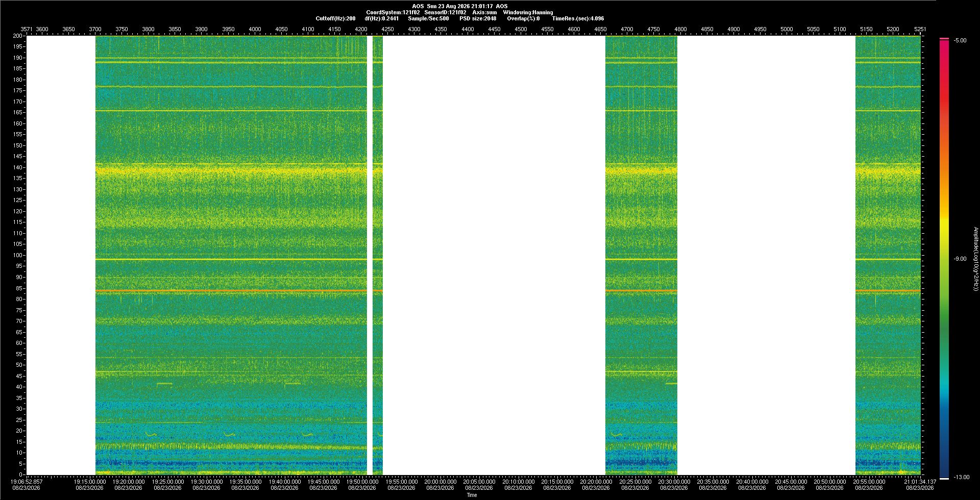Click the top-axis tick label "3700"
This screenshot has height=500, width=980.
tap(95, 29)
